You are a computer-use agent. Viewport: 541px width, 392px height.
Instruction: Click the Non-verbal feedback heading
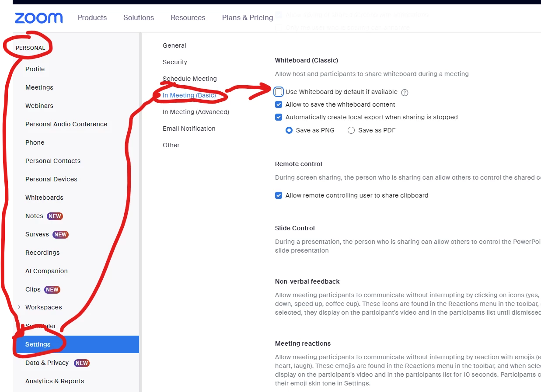tap(307, 281)
